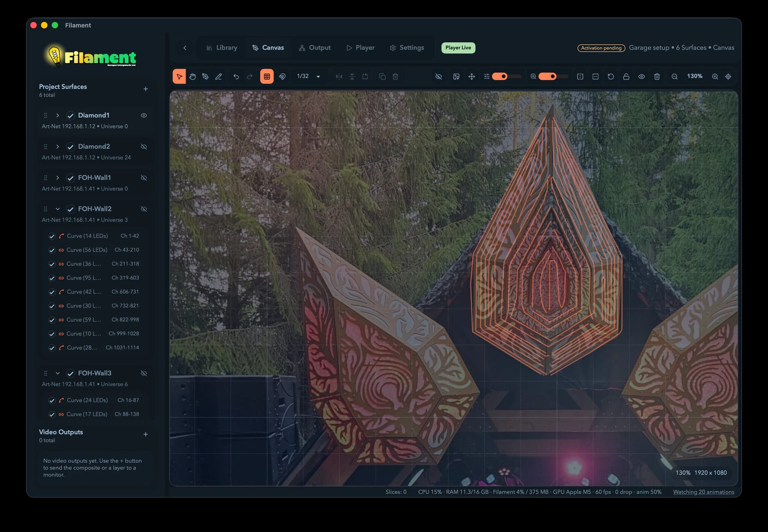The image size is (768, 532).
Task: Click the rotate/export selection icon
Action: click(365, 76)
